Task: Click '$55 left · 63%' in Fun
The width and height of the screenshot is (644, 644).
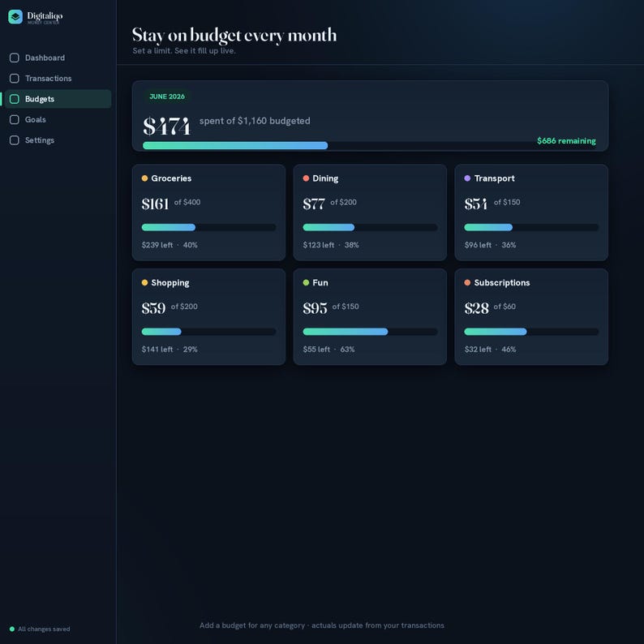Action: click(329, 349)
